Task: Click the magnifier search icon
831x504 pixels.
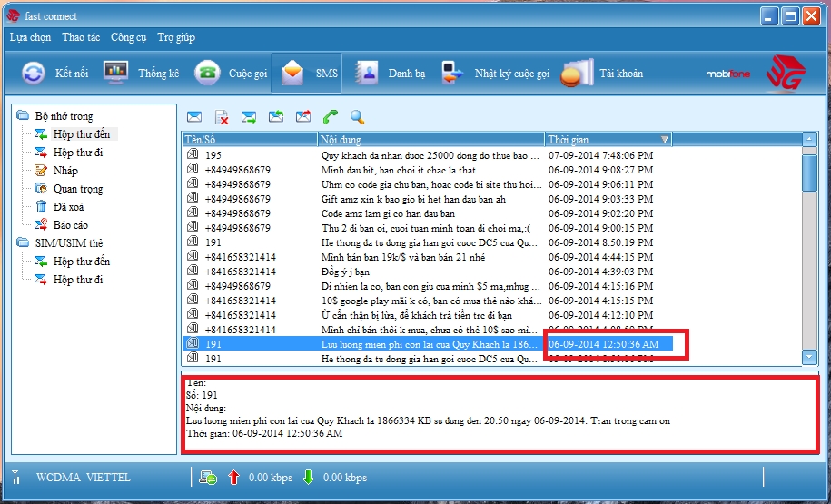Action: pyautogui.click(x=357, y=116)
